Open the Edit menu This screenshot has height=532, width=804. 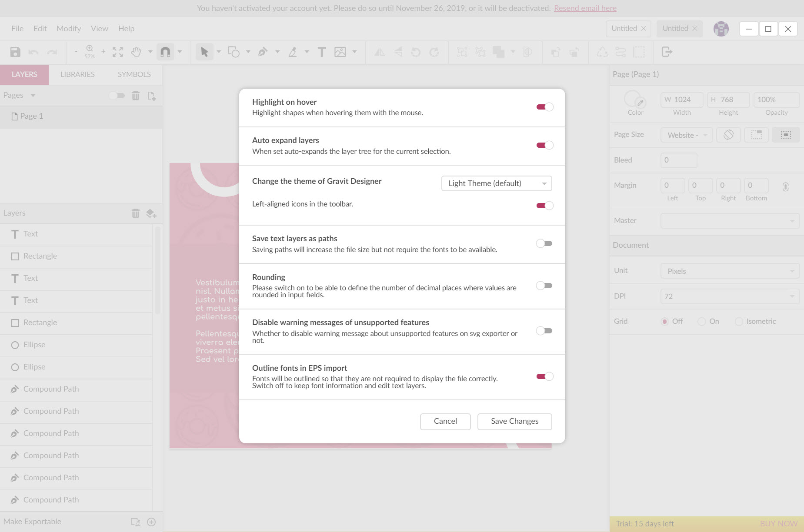tap(40, 29)
